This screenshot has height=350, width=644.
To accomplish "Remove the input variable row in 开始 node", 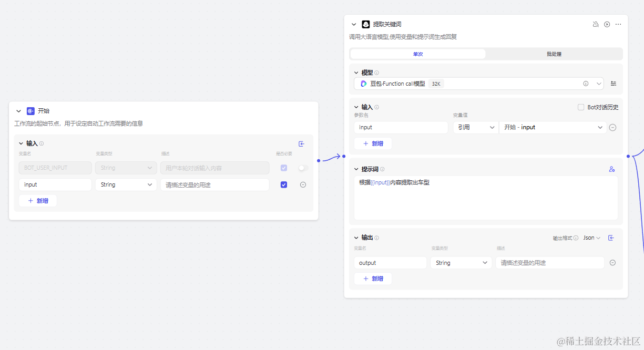I will (303, 184).
